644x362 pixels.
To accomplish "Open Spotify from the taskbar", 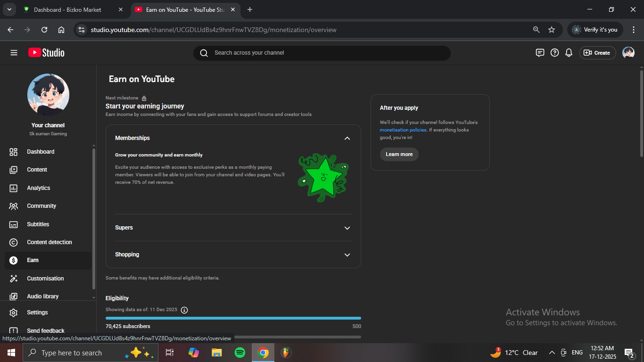I will click(239, 353).
